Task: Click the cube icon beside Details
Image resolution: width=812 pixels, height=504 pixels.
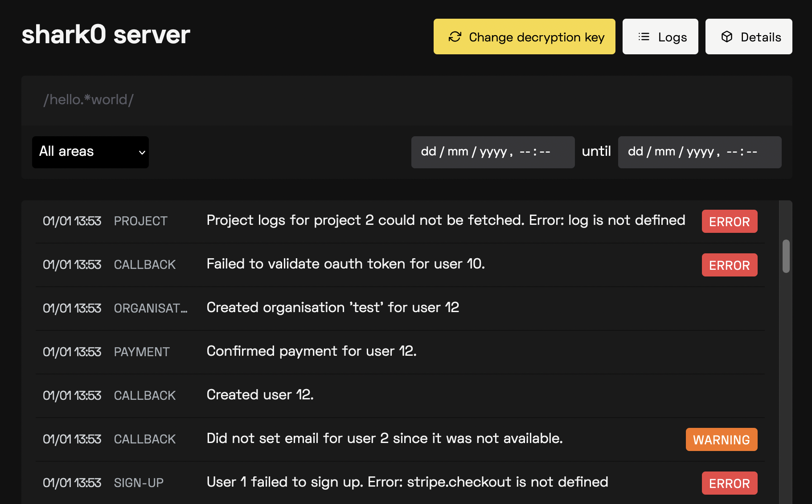Action: (726, 37)
